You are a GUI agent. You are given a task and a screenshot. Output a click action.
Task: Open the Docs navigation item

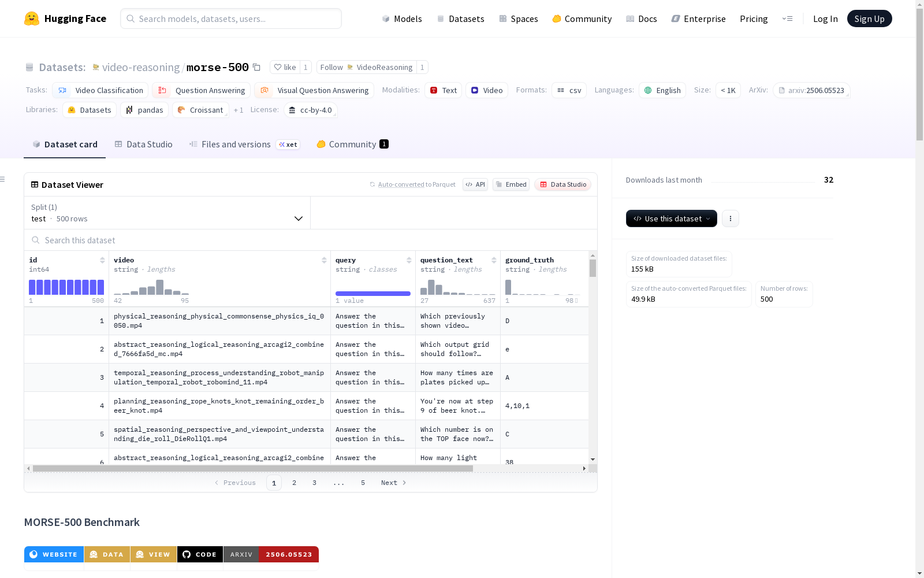click(641, 18)
